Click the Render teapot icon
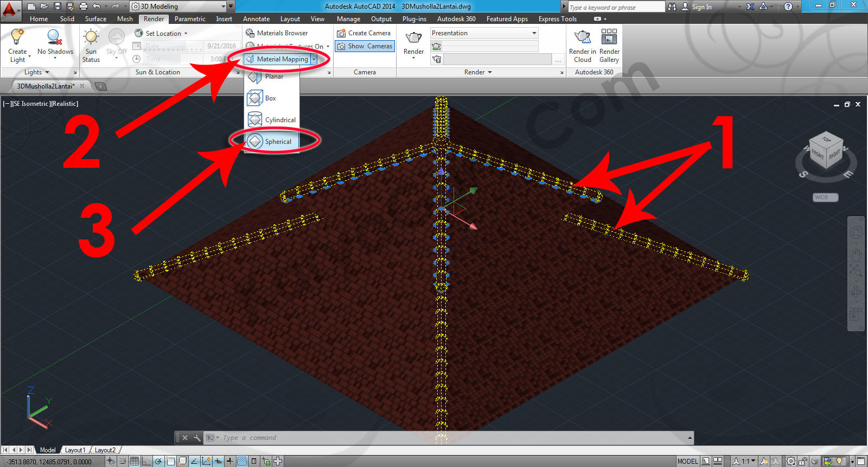The width and height of the screenshot is (868, 467). [x=413, y=38]
